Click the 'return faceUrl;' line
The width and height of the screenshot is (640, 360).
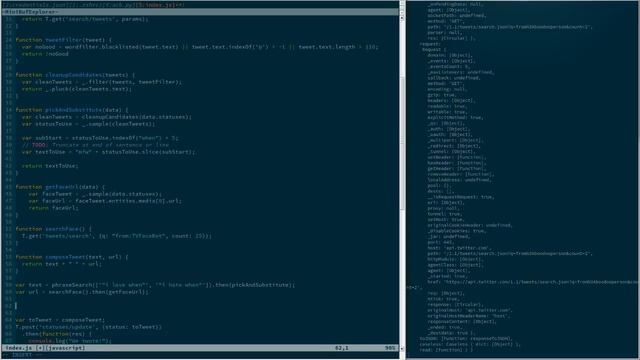tap(53, 208)
